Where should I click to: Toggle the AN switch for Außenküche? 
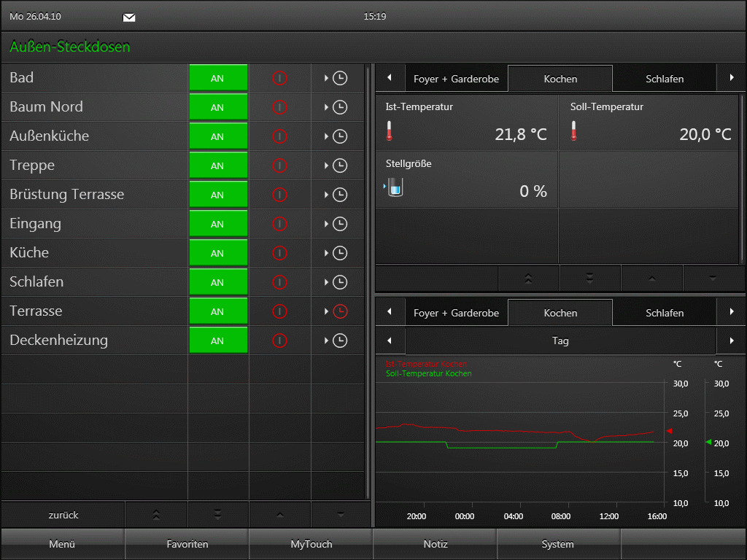click(x=218, y=136)
